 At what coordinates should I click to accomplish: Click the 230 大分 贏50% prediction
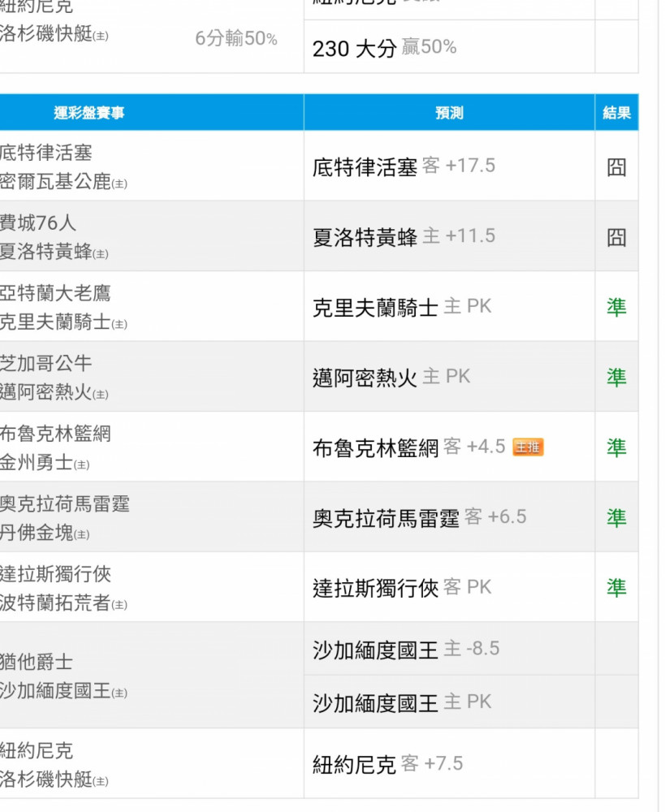click(384, 48)
